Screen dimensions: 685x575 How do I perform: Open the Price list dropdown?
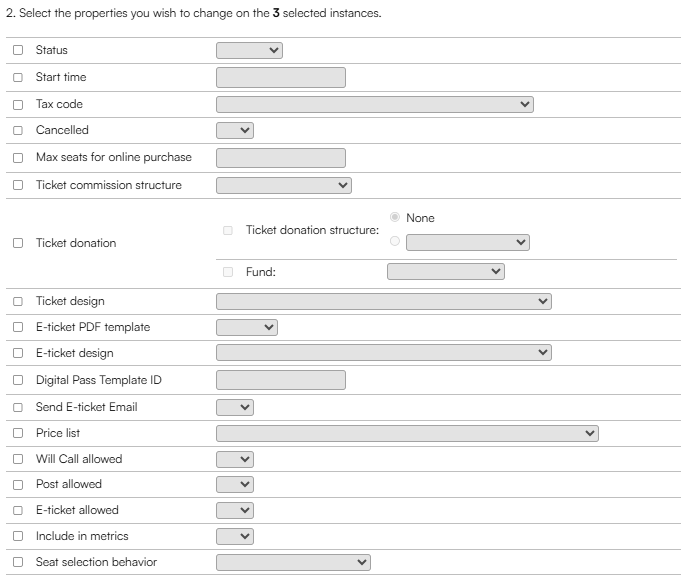[x=407, y=433]
